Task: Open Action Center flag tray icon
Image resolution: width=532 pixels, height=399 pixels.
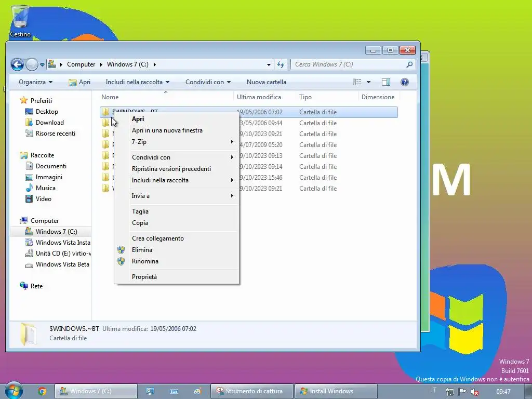Action: (x=462, y=392)
